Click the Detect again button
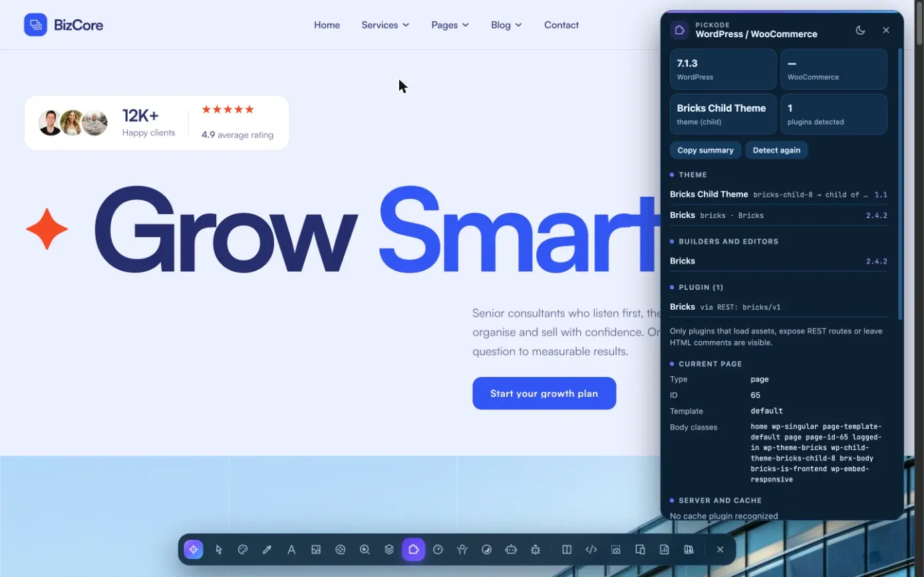This screenshot has width=924, height=577. click(776, 150)
